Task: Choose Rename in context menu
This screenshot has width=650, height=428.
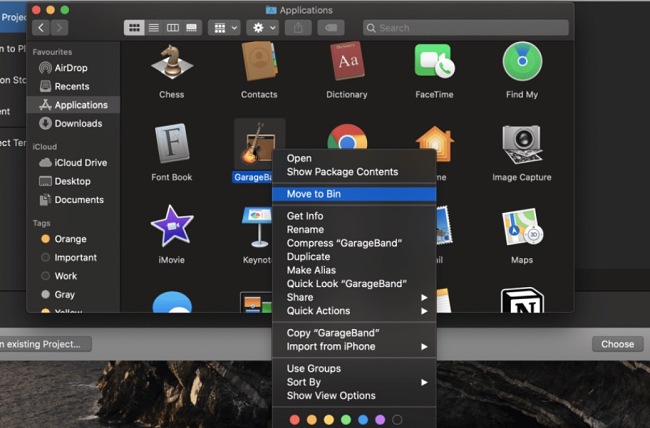Action: coord(354,230)
